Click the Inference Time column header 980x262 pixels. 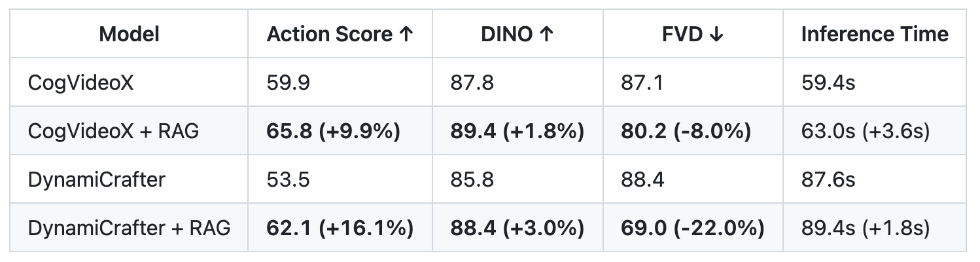(x=874, y=34)
